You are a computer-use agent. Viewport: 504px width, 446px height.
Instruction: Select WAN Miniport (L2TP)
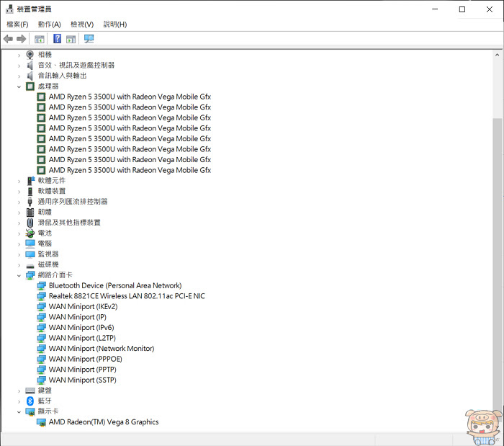(82, 338)
